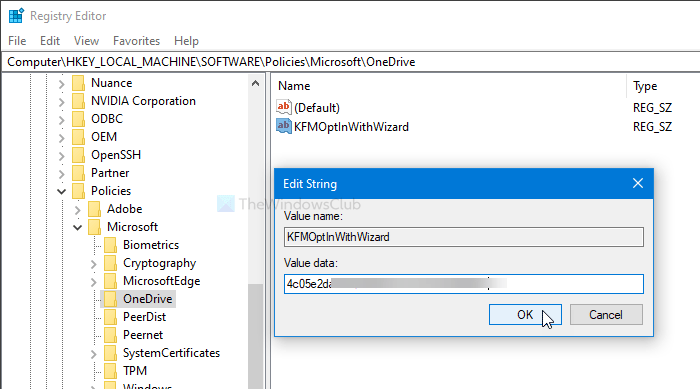Select the Policies folder icon
Image resolution: width=700 pixels, height=389 pixels.
[x=78, y=191]
